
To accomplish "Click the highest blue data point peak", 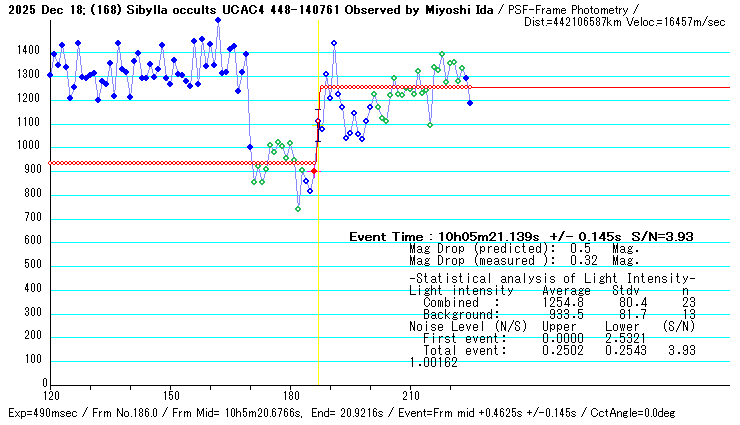I will pyautogui.click(x=218, y=20).
